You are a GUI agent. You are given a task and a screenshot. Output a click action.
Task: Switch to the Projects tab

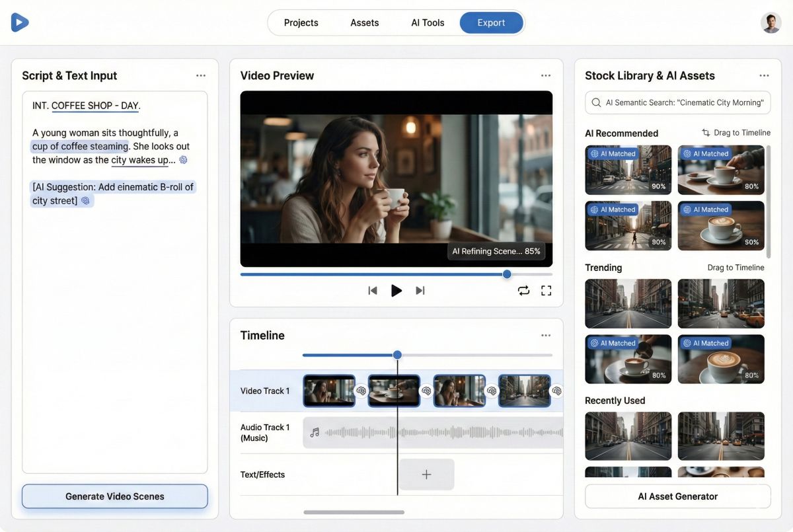tap(301, 22)
